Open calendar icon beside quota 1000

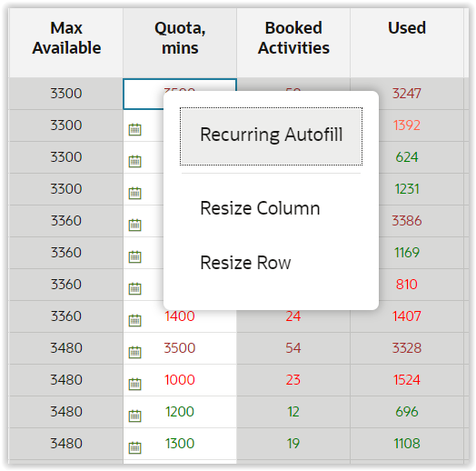click(x=134, y=384)
